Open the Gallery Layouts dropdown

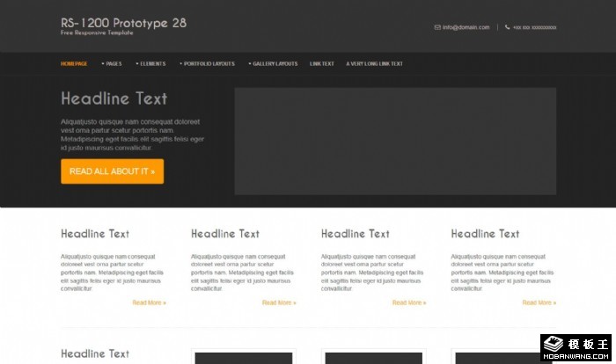(x=274, y=64)
